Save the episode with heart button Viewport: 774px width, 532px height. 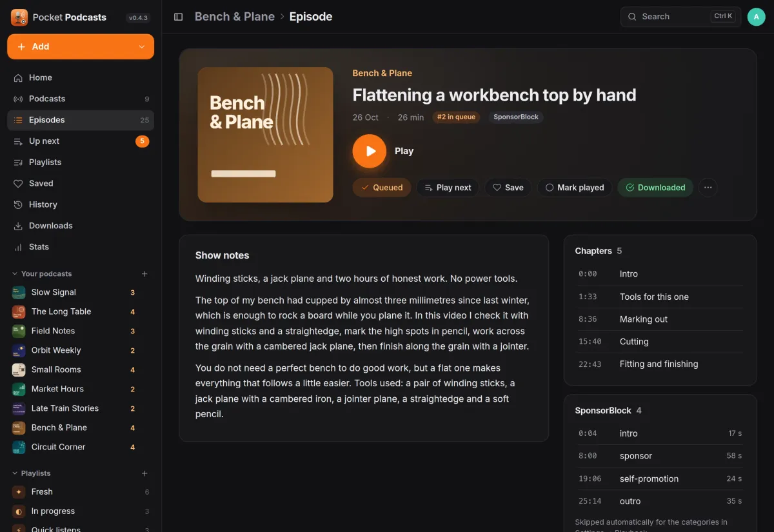tap(508, 188)
